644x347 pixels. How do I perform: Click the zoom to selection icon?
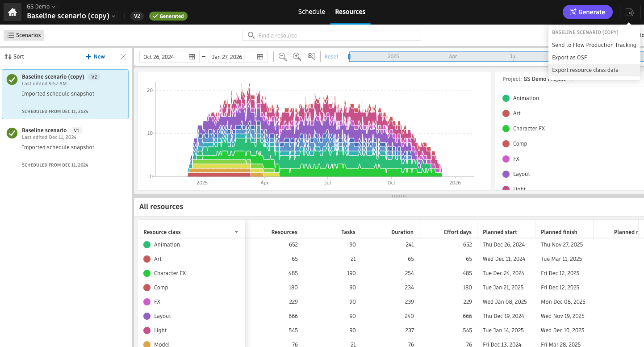click(311, 57)
